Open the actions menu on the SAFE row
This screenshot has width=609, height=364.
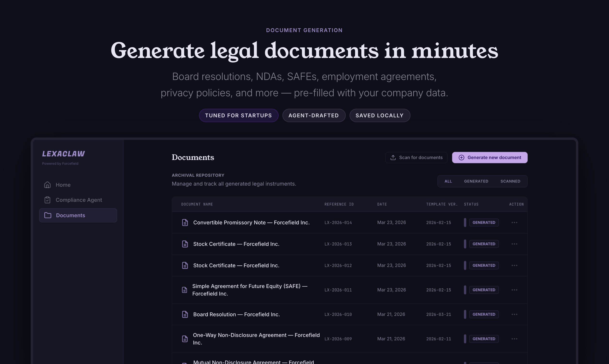point(515,290)
